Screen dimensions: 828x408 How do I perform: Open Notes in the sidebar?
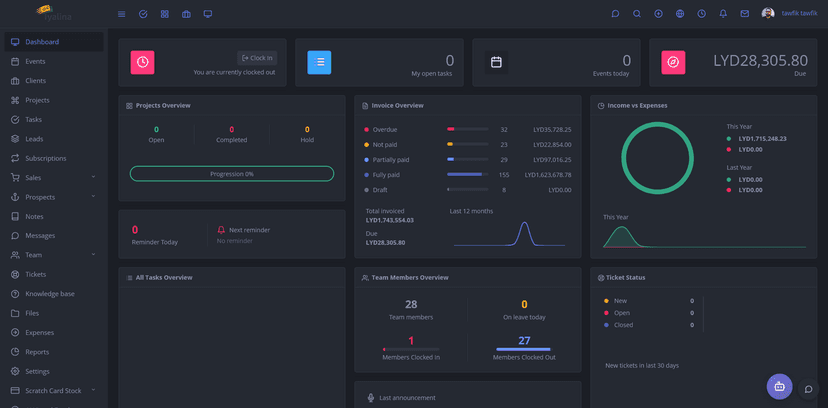point(54,216)
